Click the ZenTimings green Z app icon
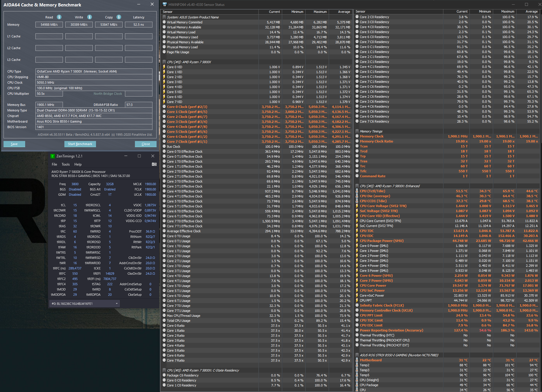Viewport: 542px width, 392px height. coord(52,156)
